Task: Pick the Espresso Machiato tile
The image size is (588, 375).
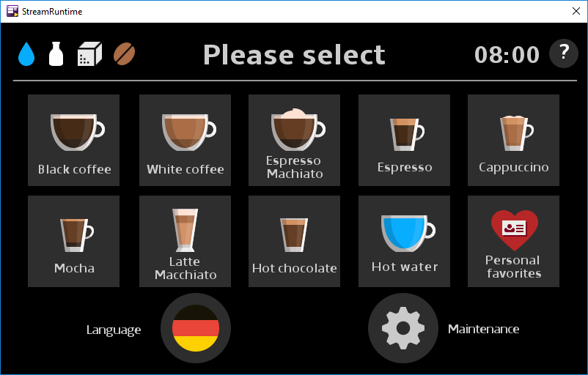Action: (x=295, y=140)
